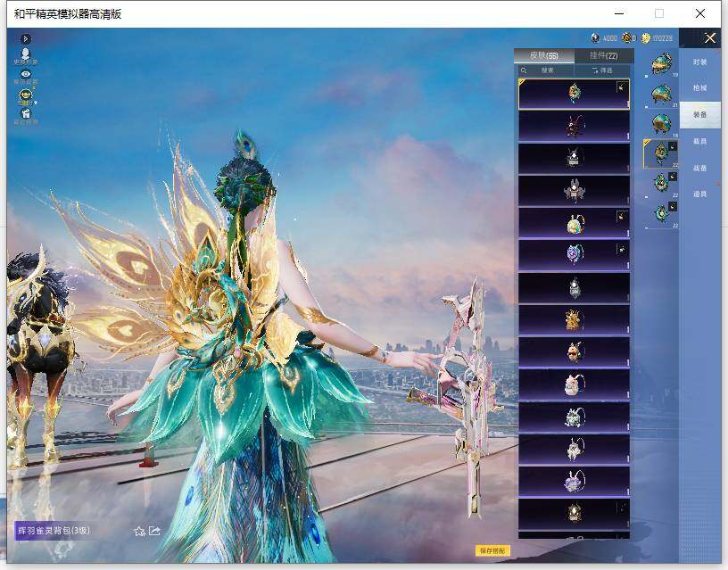Select the peacock backpack skin with gold border
Screen dimensions: 728x570
tap(574, 94)
